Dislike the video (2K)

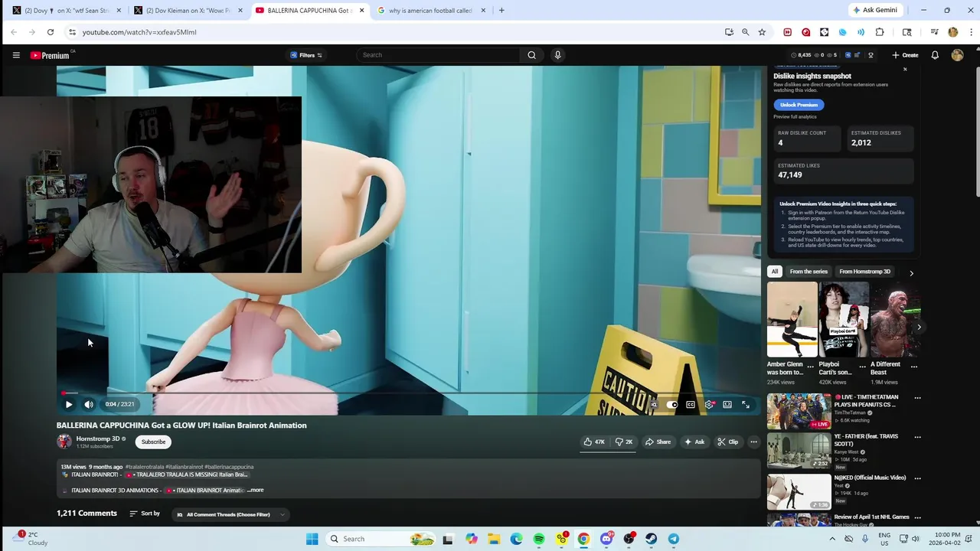624,442
